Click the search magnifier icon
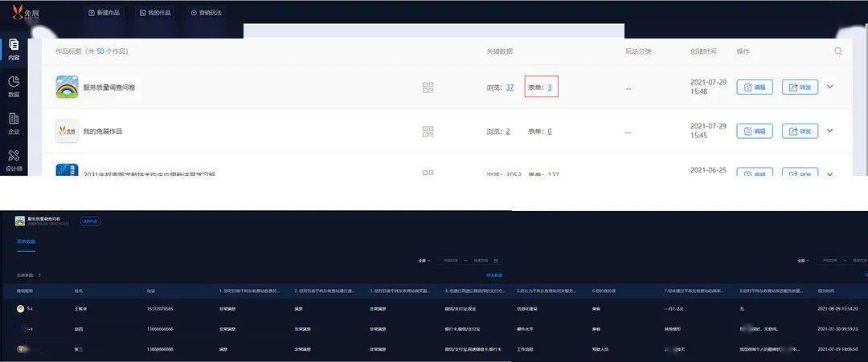868x362 pixels. pyautogui.click(x=838, y=51)
